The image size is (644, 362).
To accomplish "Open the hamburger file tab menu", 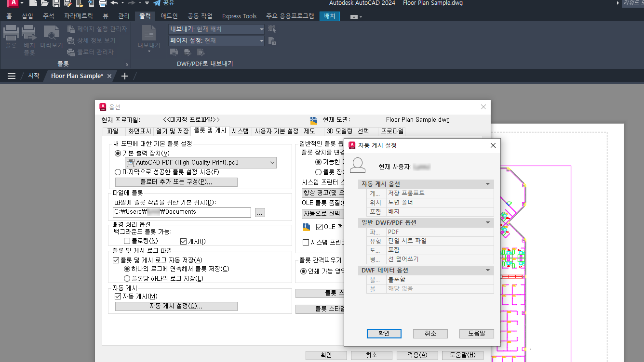I will pos(12,76).
